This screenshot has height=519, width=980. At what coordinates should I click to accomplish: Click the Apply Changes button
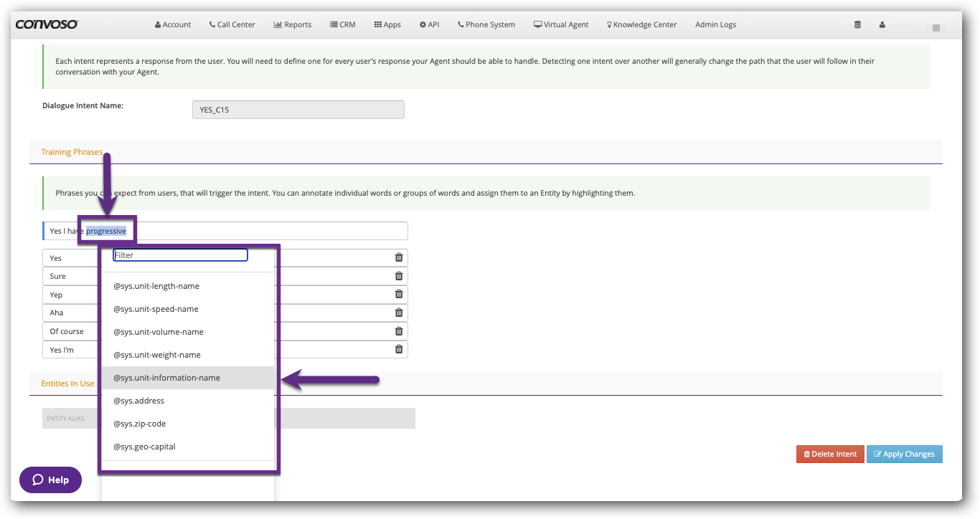(904, 454)
